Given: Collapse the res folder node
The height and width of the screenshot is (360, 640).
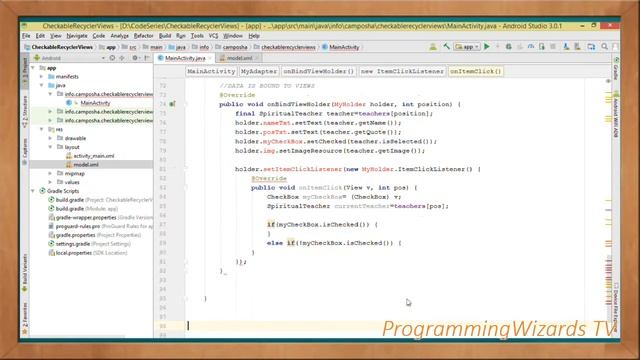Looking at the screenshot, I should tap(42, 129).
